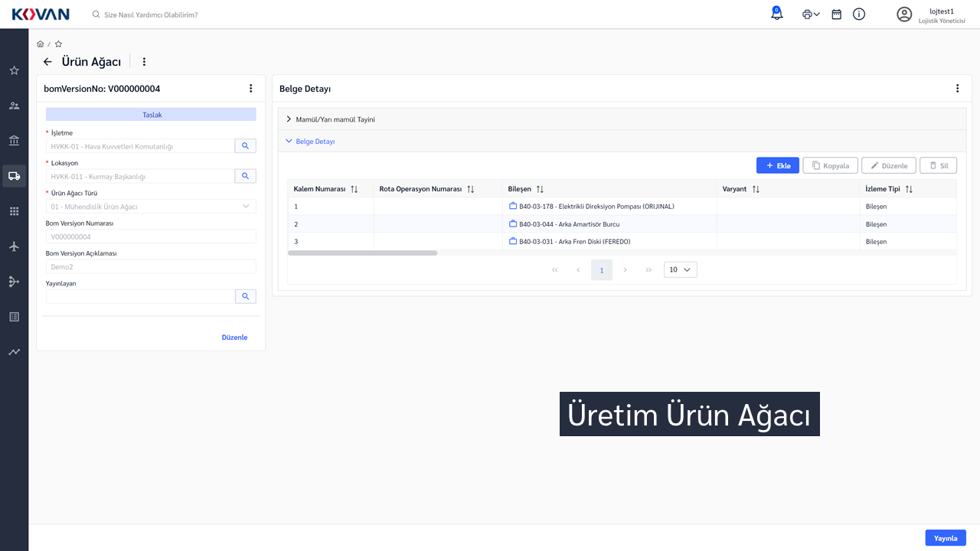Go to last page of the table

648,269
